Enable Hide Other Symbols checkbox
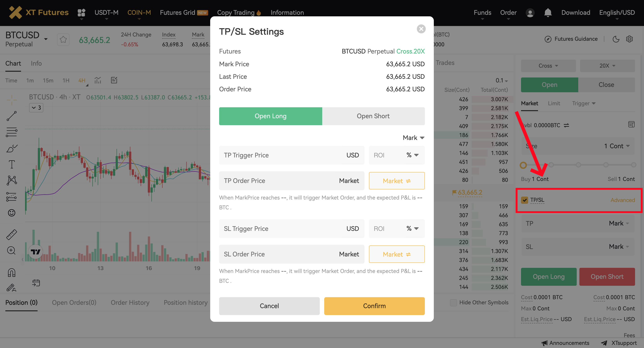The height and width of the screenshot is (348, 644). click(453, 303)
